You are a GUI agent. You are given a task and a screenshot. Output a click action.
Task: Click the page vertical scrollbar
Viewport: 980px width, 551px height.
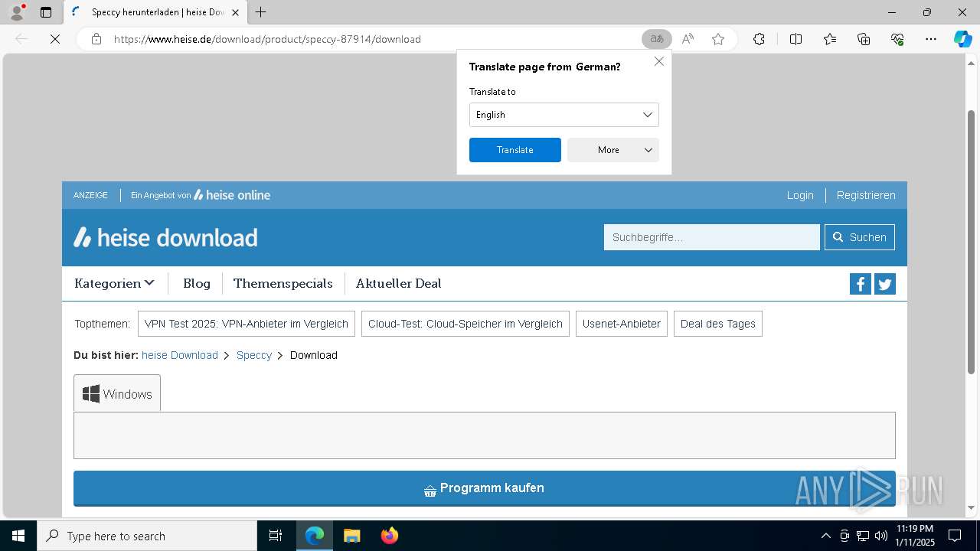coord(972,243)
